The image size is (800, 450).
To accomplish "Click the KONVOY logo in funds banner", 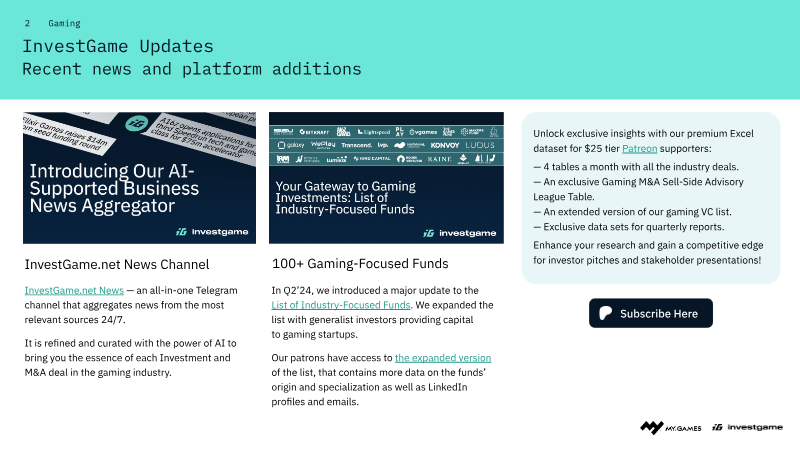I will 444,144.
